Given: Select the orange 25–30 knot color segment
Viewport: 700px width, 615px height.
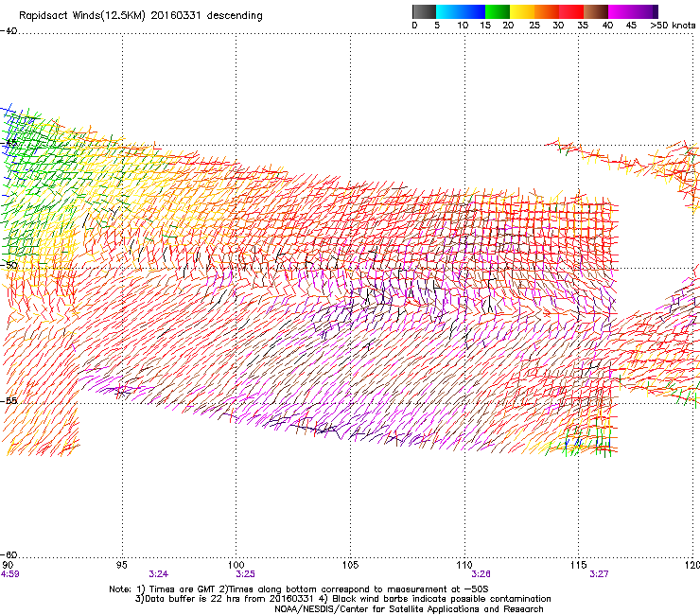Looking at the screenshot, I should (547, 11).
